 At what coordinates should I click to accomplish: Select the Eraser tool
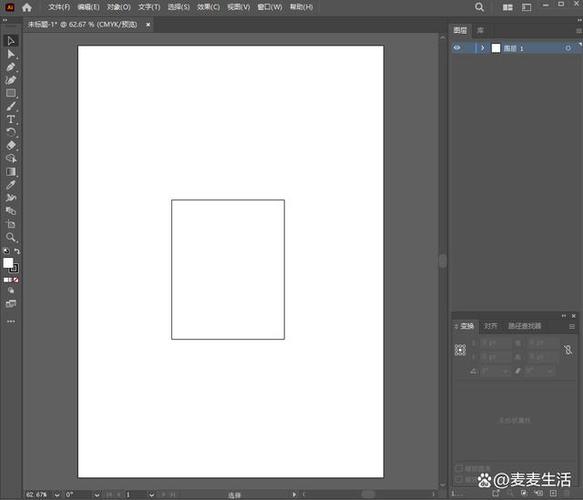click(11, 145)
